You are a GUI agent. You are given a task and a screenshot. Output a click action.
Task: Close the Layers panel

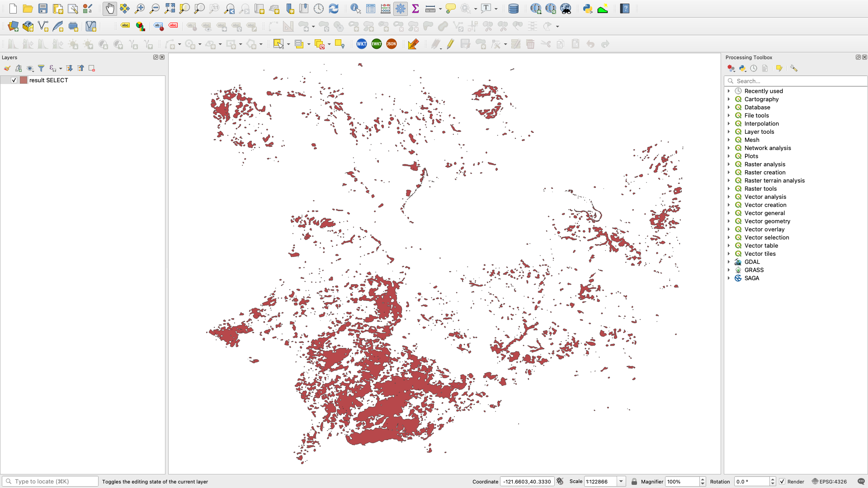point(162,57)
